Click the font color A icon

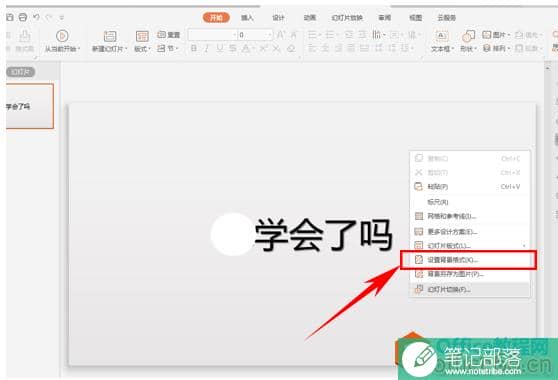tap(246, 48)
